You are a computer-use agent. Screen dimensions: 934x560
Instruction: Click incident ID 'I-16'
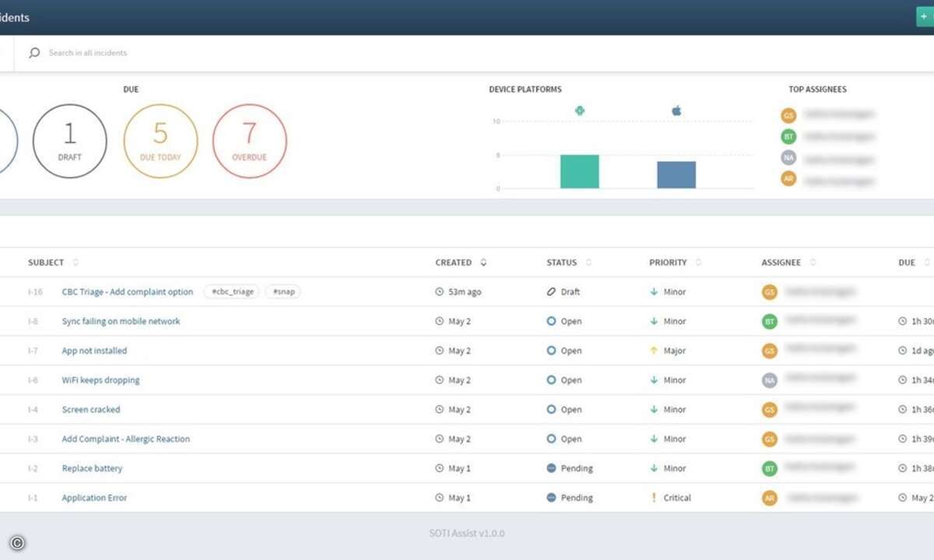pyautogui.click(x=35, y=292)
